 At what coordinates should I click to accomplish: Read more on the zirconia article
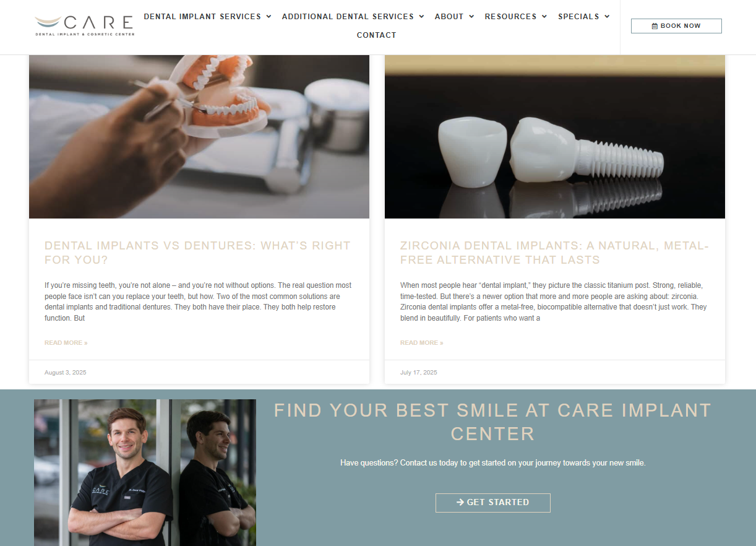(422, 343)
